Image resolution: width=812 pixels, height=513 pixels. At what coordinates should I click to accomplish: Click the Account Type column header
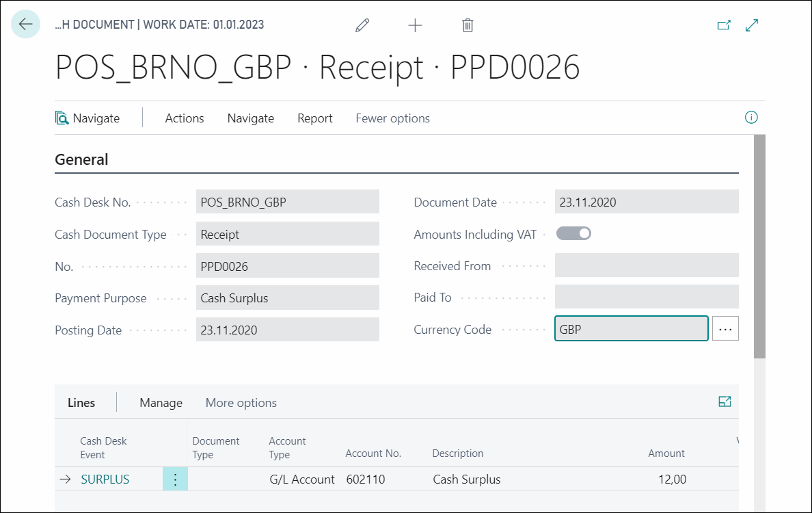pyautogui.click(x=287, y=448)
